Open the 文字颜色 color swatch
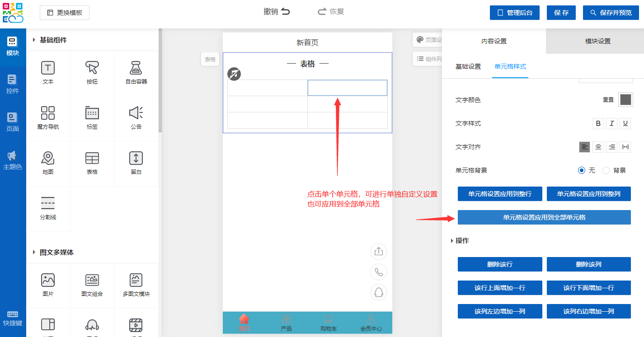Screen dimensions: 644x337 625,99
